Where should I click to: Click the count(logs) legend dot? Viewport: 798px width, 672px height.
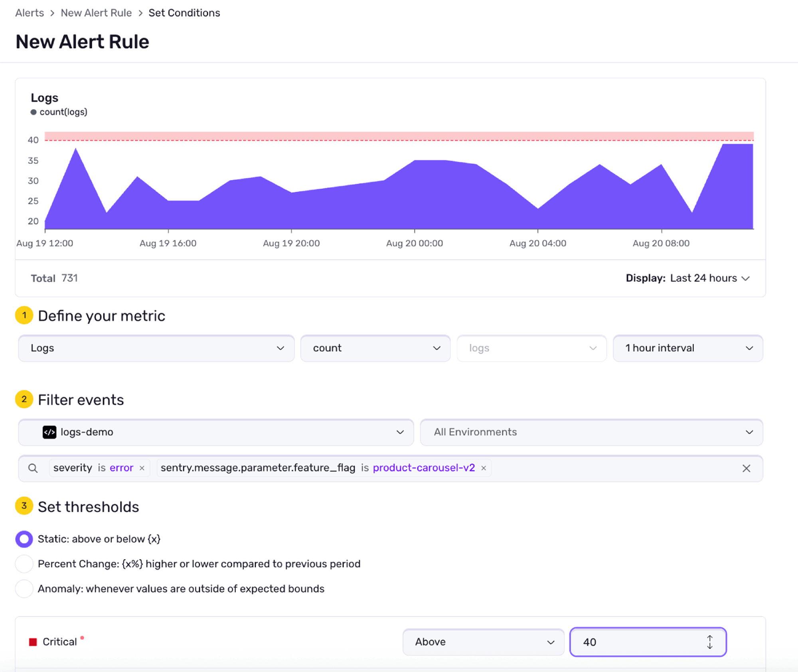pos(34,112)
